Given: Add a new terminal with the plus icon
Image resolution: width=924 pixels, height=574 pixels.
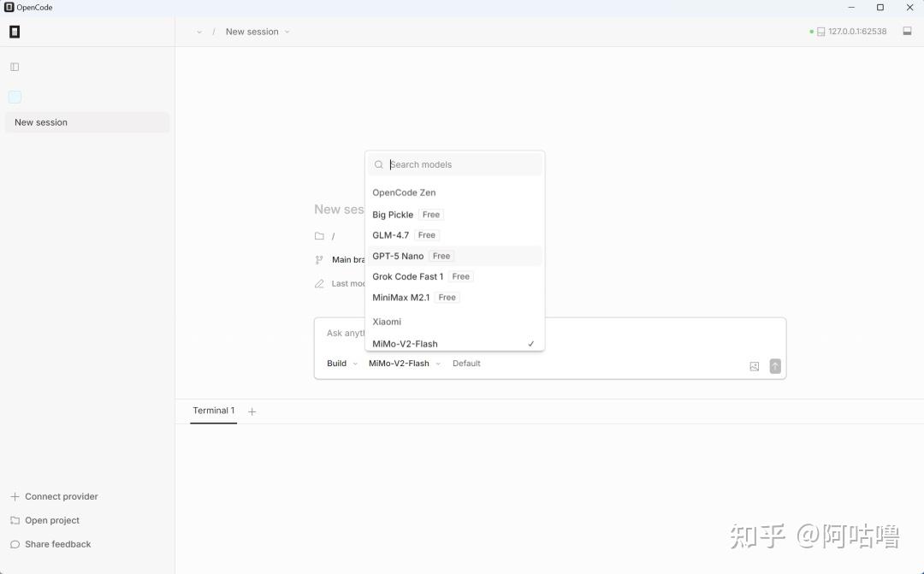Looking at the screenshot, I should click(252, 412).
